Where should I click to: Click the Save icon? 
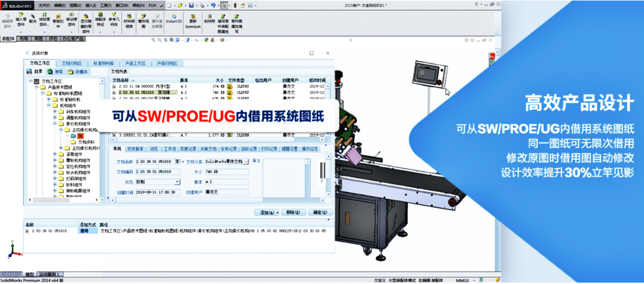(x=191, y=5)
